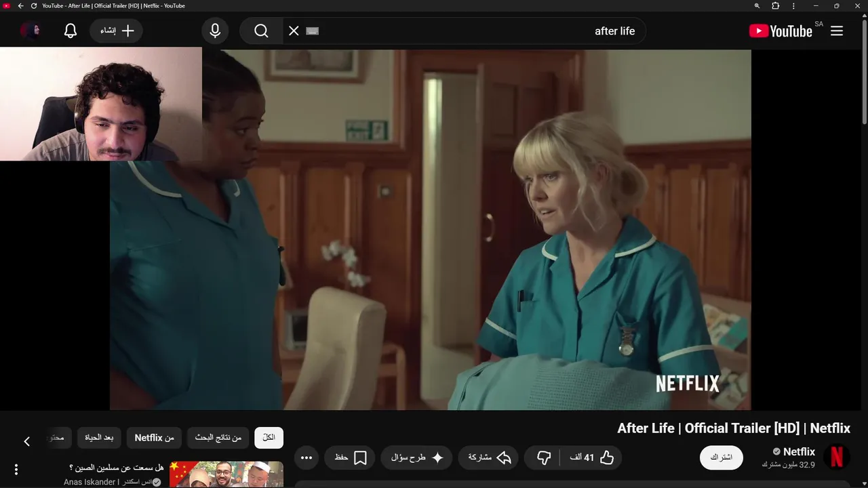Image resolution: width=868 pixels, height=488 pixels.
Task: Click the '32.9 مليون مشترك' subscriber count
Action: coord(789,465)
